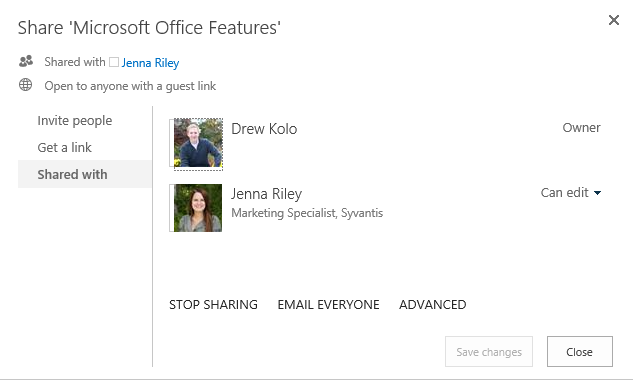Screen dimensions: 633x380
Task: Click the globe icon for guest link
Action: click(x=25, y=85)
